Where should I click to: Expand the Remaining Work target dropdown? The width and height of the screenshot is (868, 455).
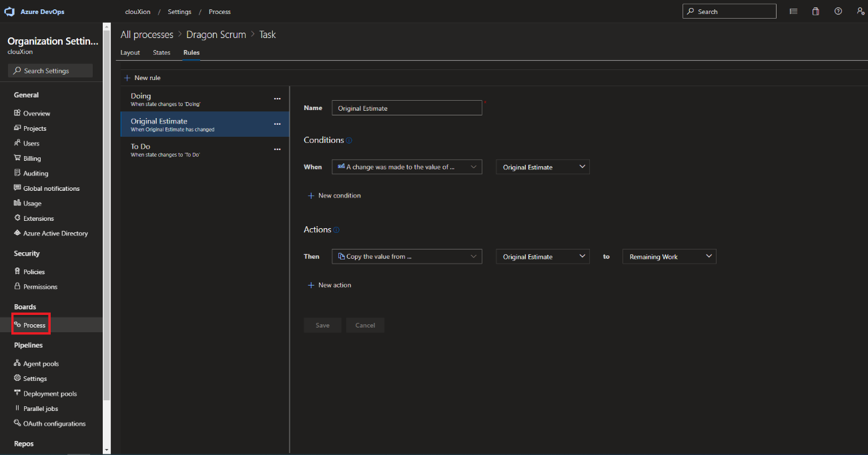point(669,256)
